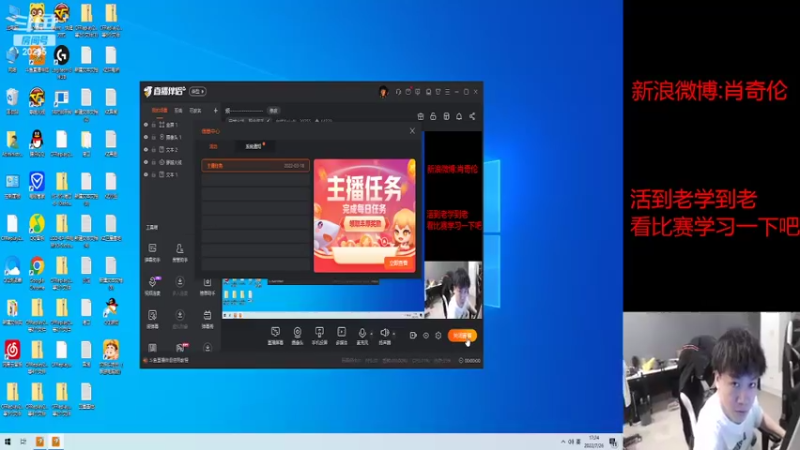
Task: Select the 文本 2 layer row
Action: [x=166, y=150]
